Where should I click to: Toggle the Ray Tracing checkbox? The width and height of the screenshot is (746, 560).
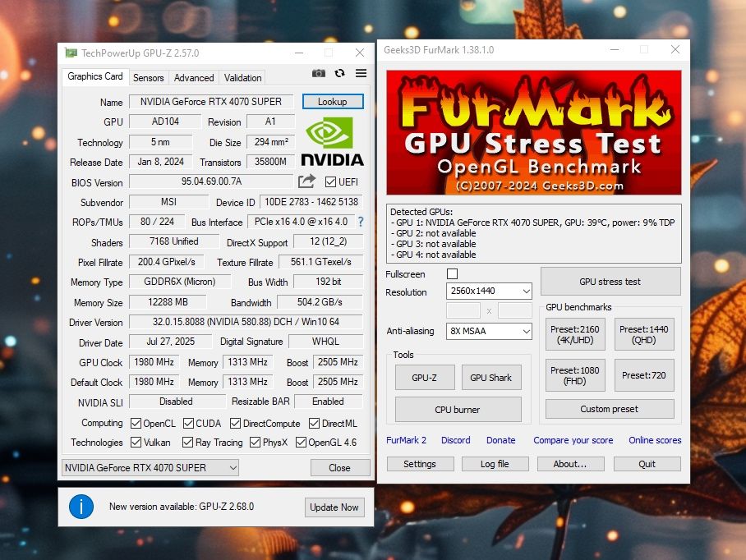(x=188, y=442)
